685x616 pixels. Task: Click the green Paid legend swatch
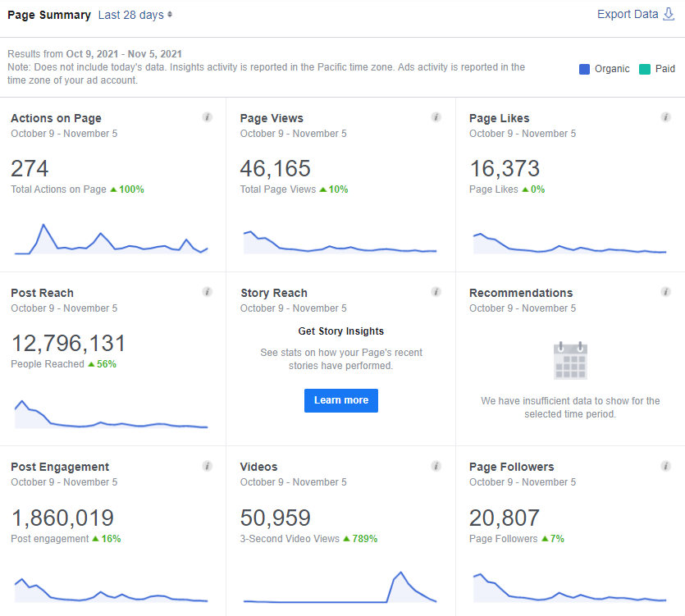(x=644, y=69)
